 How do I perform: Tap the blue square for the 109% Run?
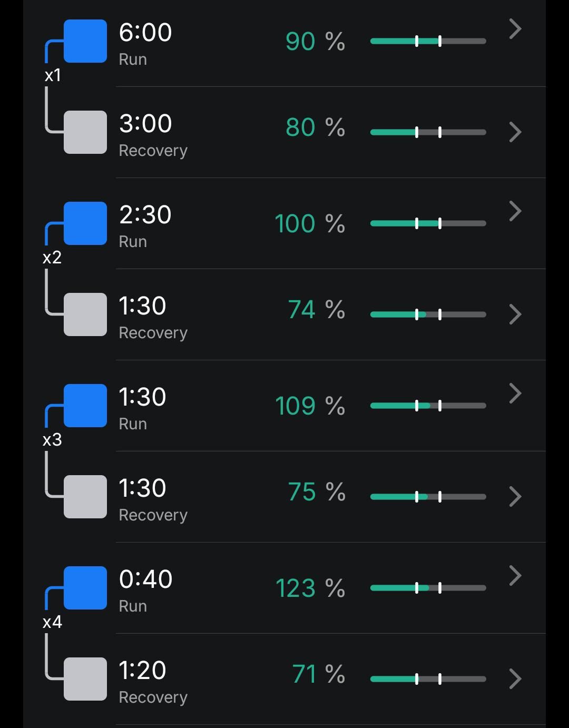pos(85,406)
